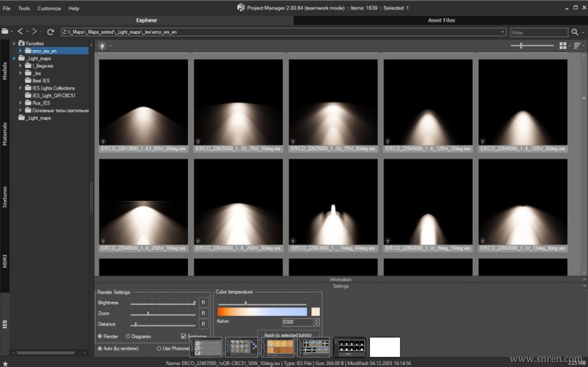Click the light bulb icon above thumbnails

[x=102, y=46]
